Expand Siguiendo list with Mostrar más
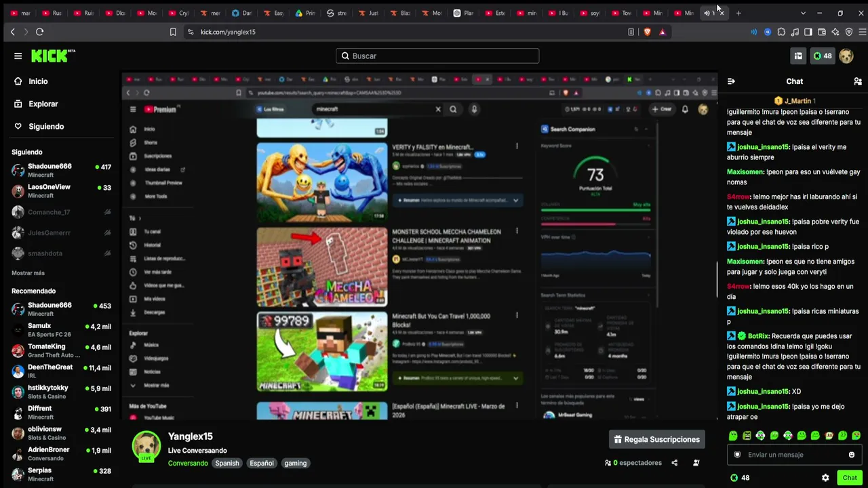 (x=28, y=273)
